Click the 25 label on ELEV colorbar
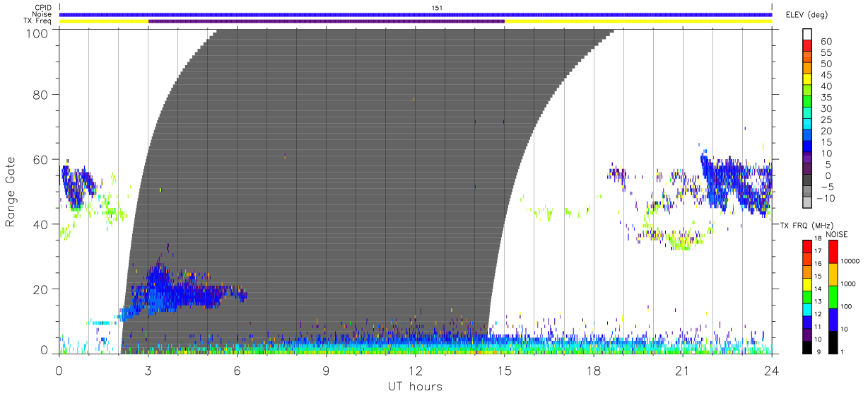The height and width of the screenshot is (401, 868). tap(825, 120)
